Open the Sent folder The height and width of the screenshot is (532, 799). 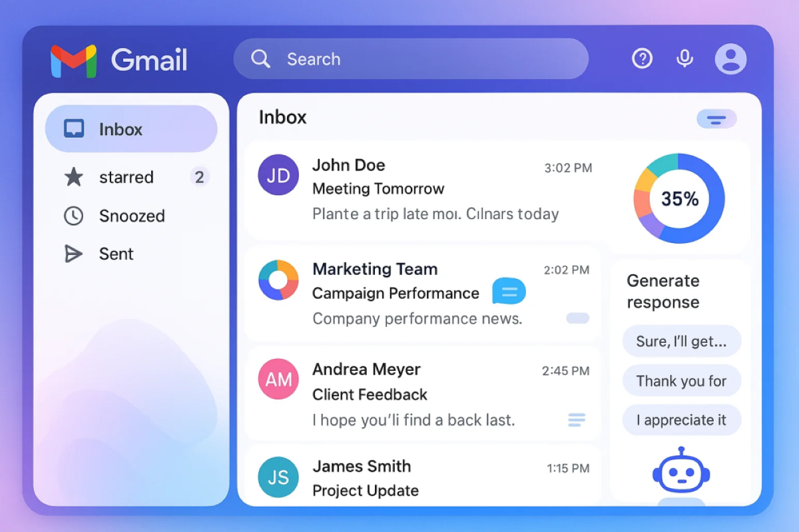click(x=116, y=254)
